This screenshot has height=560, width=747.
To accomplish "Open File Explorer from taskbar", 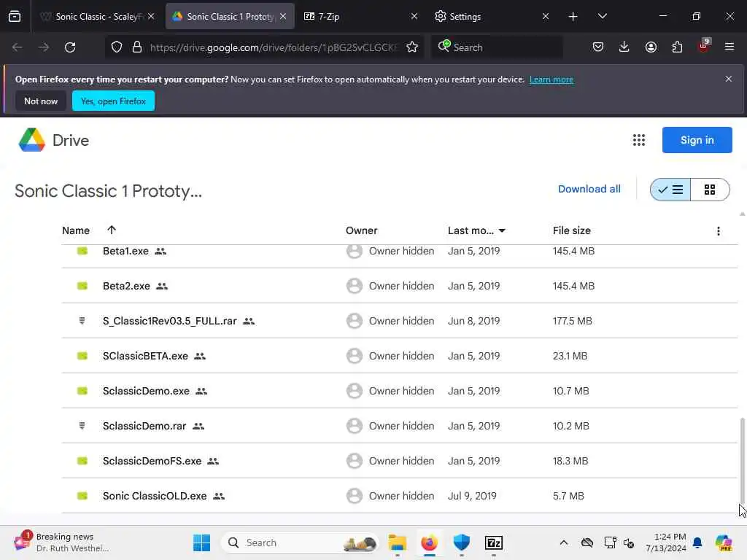I will (x=397, y=542).
